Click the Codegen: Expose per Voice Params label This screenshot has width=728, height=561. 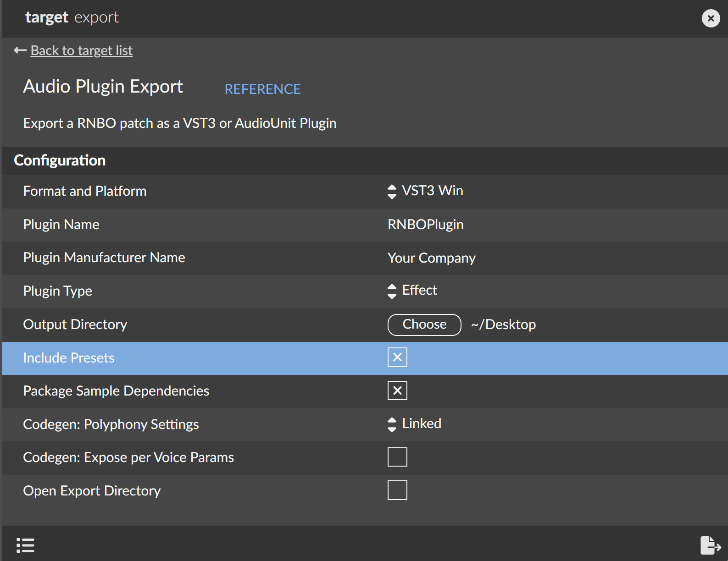coord(128,457)
